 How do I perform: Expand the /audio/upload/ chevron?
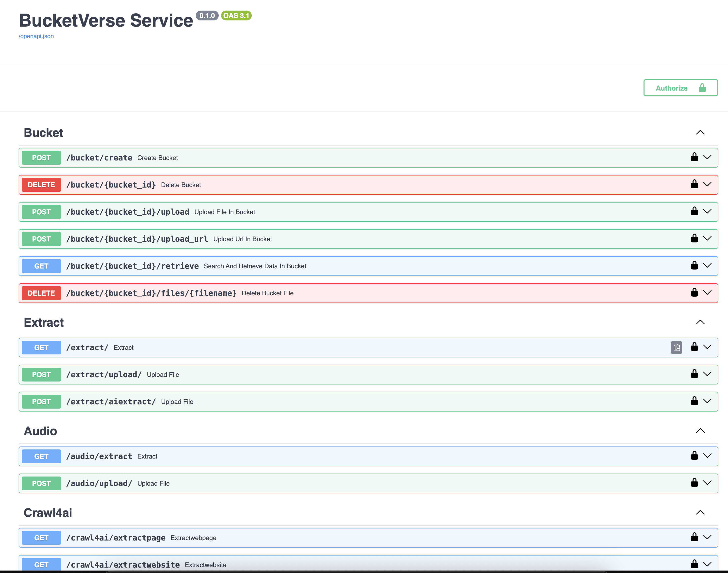(707, 483)
